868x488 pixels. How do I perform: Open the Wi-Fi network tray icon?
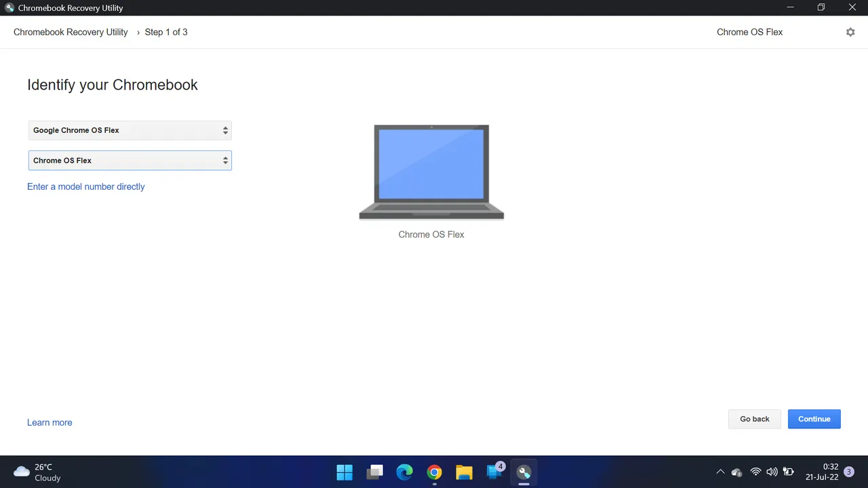(x=755, y=472)
